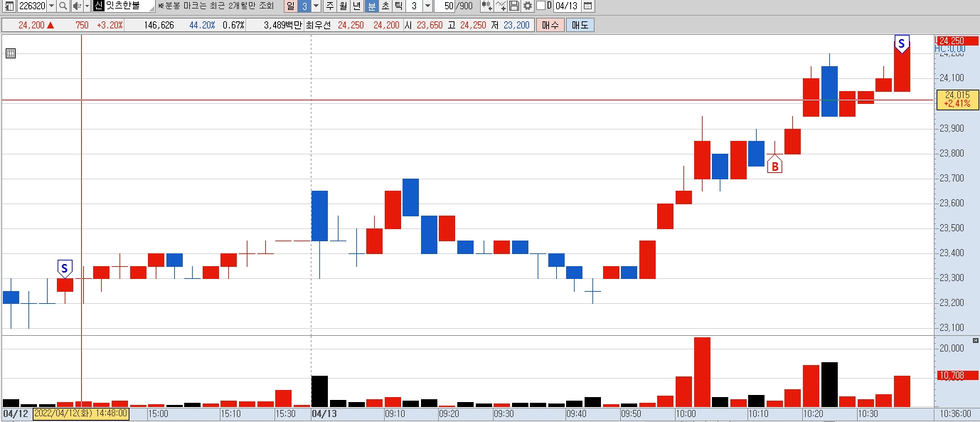Save chart with floppy disk icon
The image size is (980, 422).
(x=514, y=6)
